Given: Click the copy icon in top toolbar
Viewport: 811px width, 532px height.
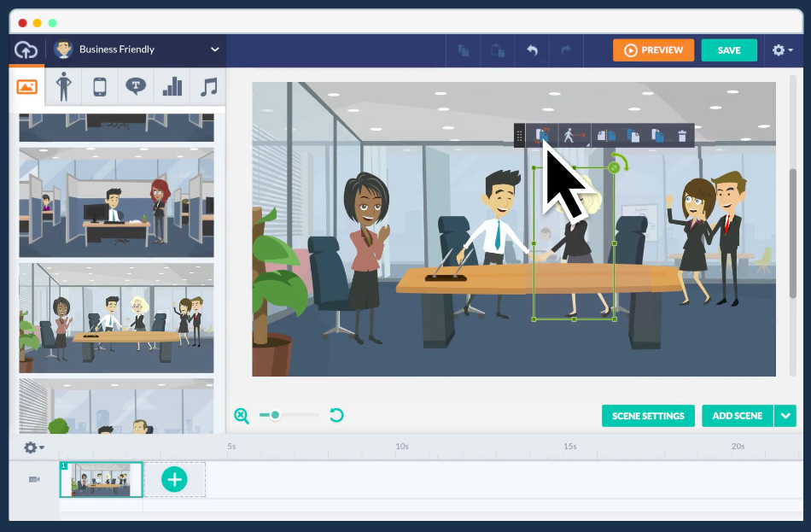Looking at the screenshot, I should coord(464,50).
